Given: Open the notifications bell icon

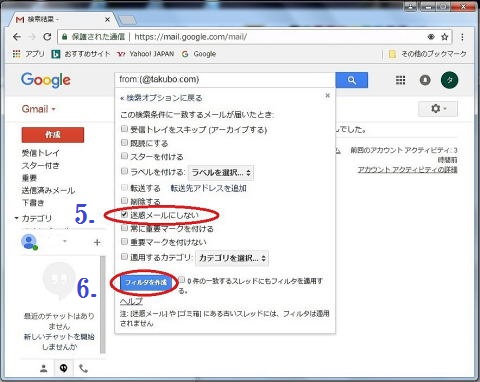Looking at the screenshot, I should (x=425, y=80).
